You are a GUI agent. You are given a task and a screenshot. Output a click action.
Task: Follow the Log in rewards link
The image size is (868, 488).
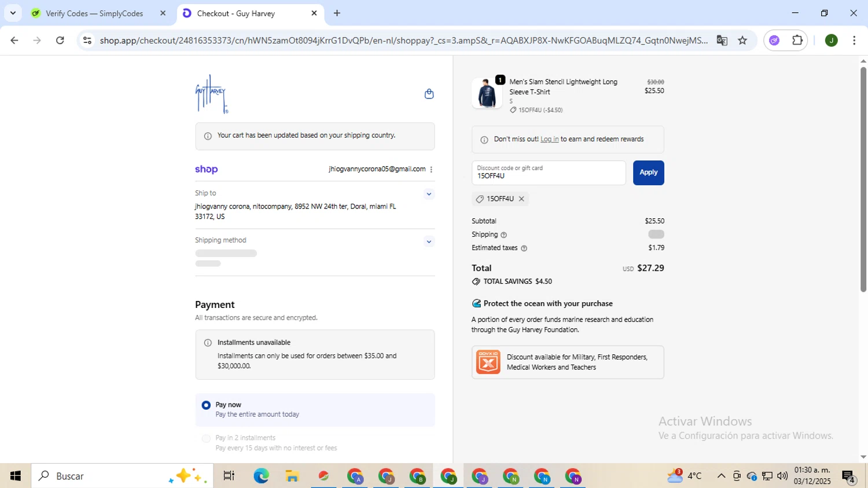(549, 139)
